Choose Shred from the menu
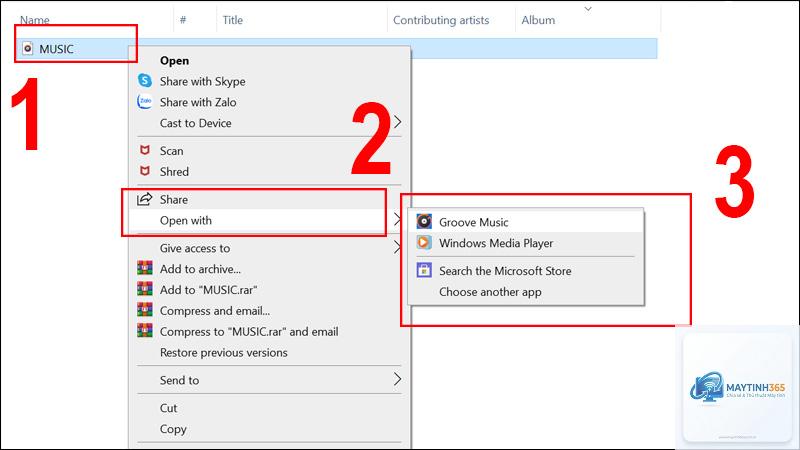The height and width of the screenshot is (450, 800). click(174, 172)
